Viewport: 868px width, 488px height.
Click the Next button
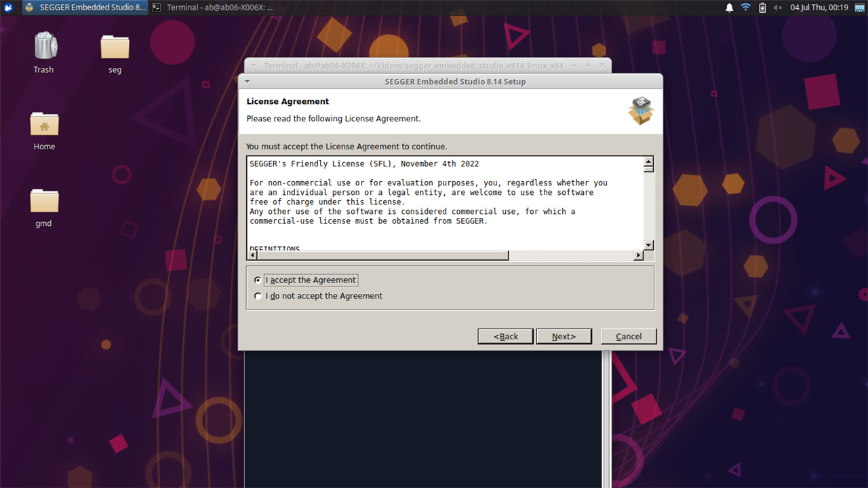pos(564,337)
